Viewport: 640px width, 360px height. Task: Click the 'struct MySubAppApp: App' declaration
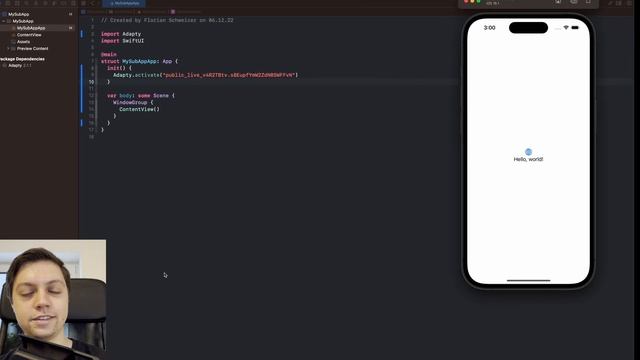pyautogui.click(x=139, y=62)
